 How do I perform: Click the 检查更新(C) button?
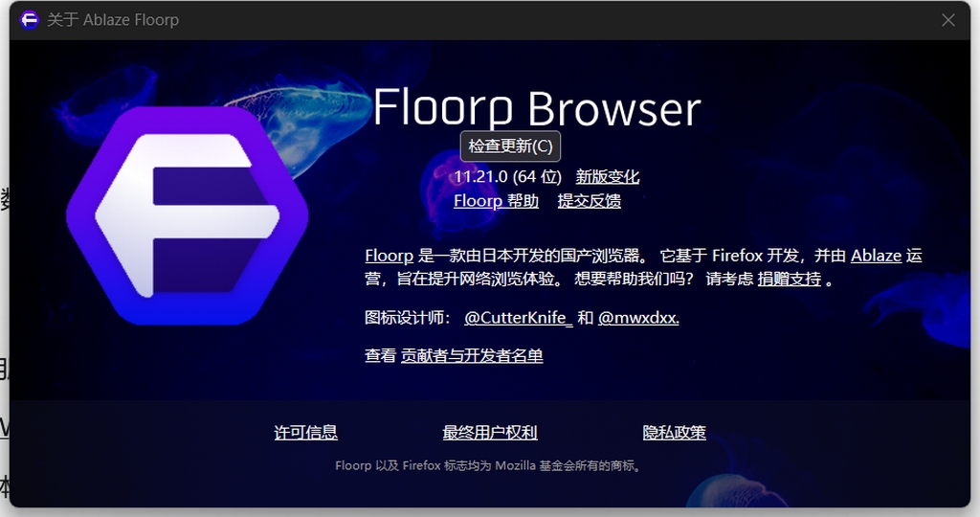click(511, 146)
